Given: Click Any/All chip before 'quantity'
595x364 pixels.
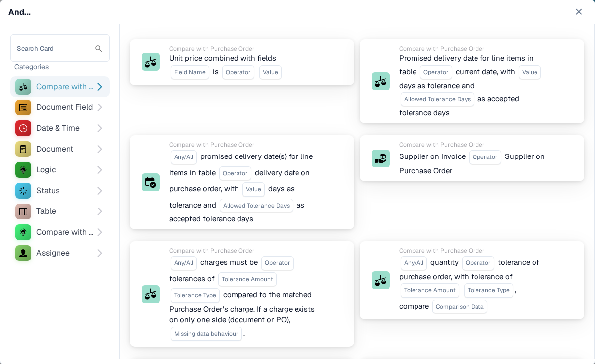Looking at the screenshot, I should click(414, 263).
